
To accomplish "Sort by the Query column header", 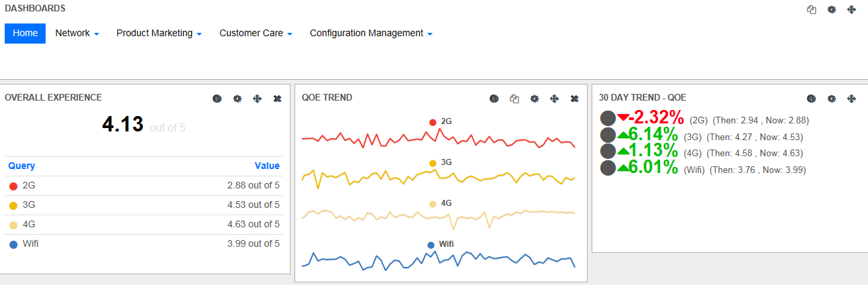I will point(21,166).
